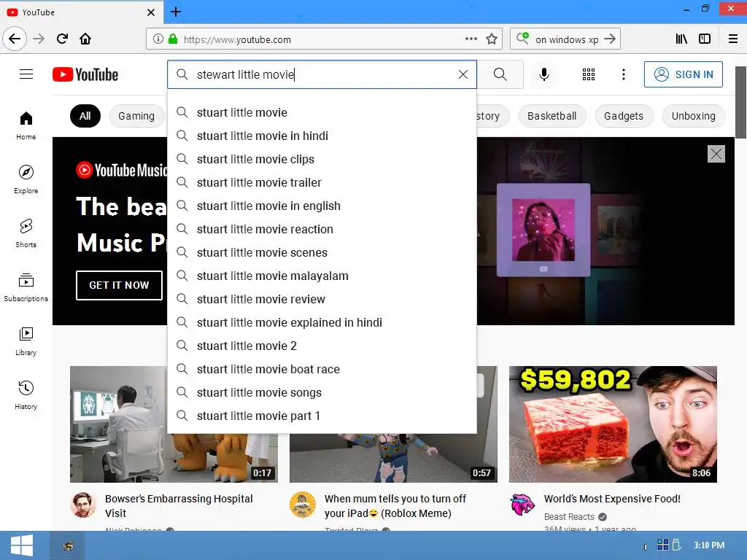Open Shorts in the sidebar

click(x=26, y=233)
